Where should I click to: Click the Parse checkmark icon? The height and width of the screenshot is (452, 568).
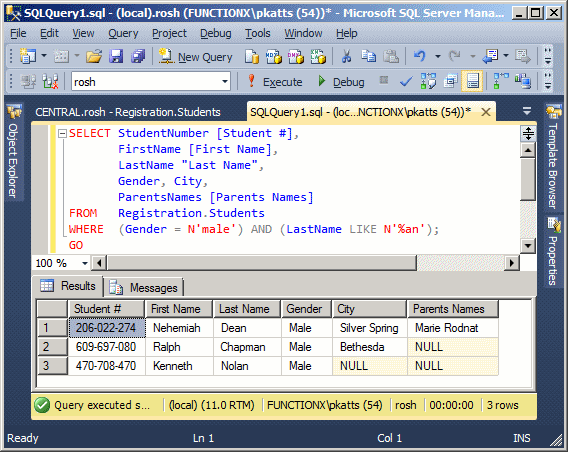coord(406,82)
